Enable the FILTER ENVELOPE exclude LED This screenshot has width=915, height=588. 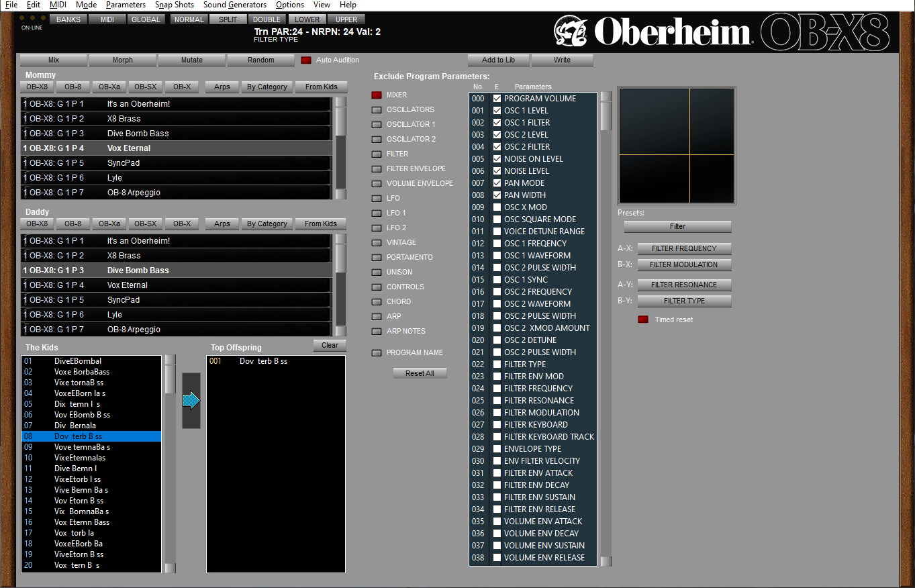377,169
